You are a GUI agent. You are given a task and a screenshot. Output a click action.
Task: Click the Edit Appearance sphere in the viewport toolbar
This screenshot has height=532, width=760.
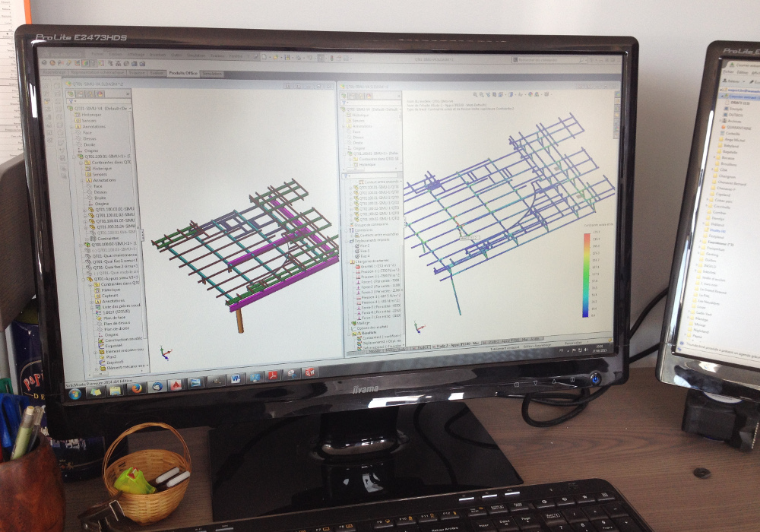click(530, 94)
